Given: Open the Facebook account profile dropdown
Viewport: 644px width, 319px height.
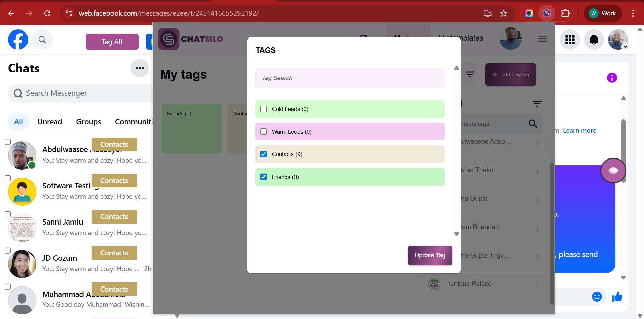Looking at the screenshot, I should pos(618,40).
